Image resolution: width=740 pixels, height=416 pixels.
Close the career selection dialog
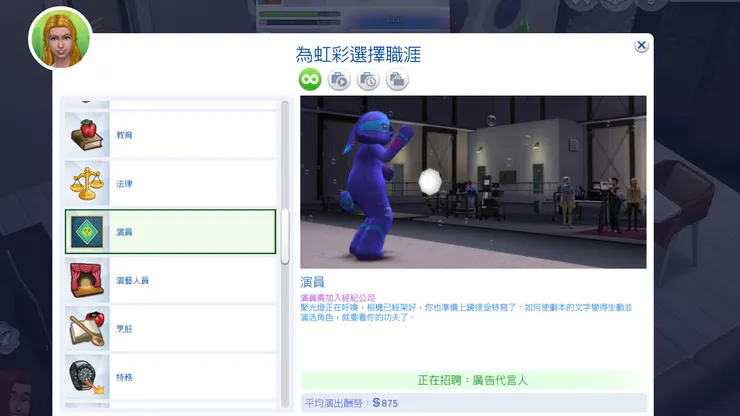coord(641,45)
